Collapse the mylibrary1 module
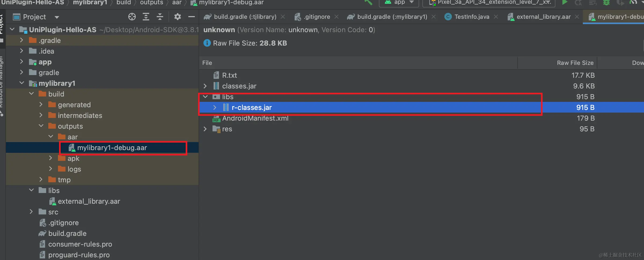The width and height of the screenshot is (644, 260). click(22, 83)
